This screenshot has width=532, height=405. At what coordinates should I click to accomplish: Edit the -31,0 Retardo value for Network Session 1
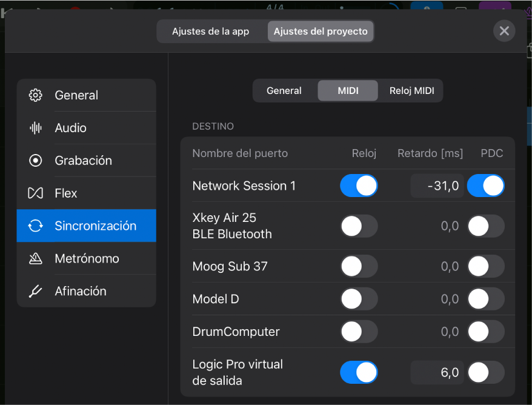(437, 186)
